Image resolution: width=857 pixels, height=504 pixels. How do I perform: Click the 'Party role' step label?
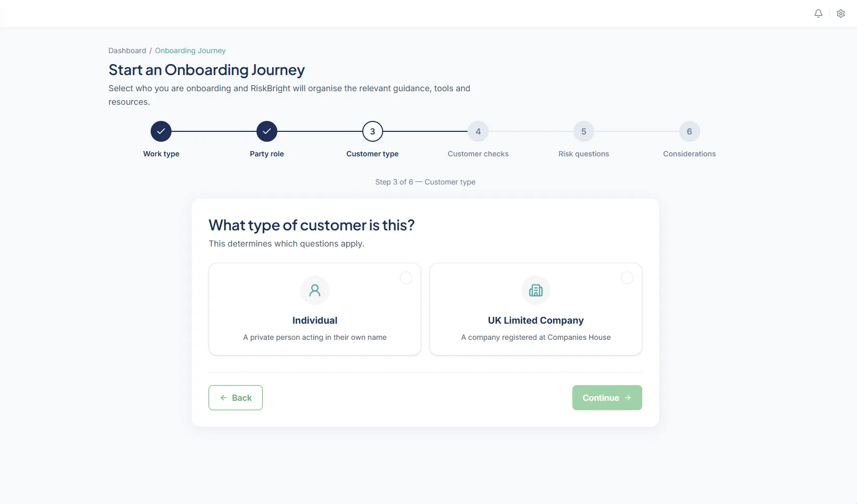click(x=267, y=154)
